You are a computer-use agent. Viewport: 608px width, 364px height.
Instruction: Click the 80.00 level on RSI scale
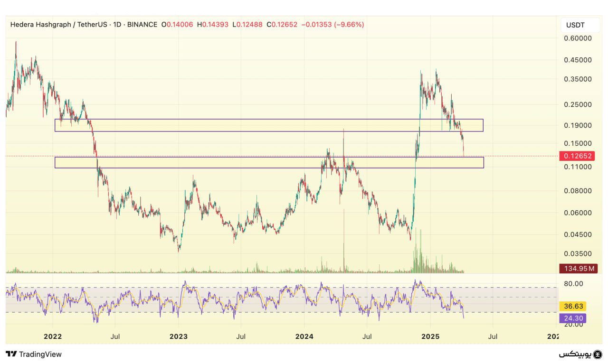pyautogui.click(x=572, y=284)
